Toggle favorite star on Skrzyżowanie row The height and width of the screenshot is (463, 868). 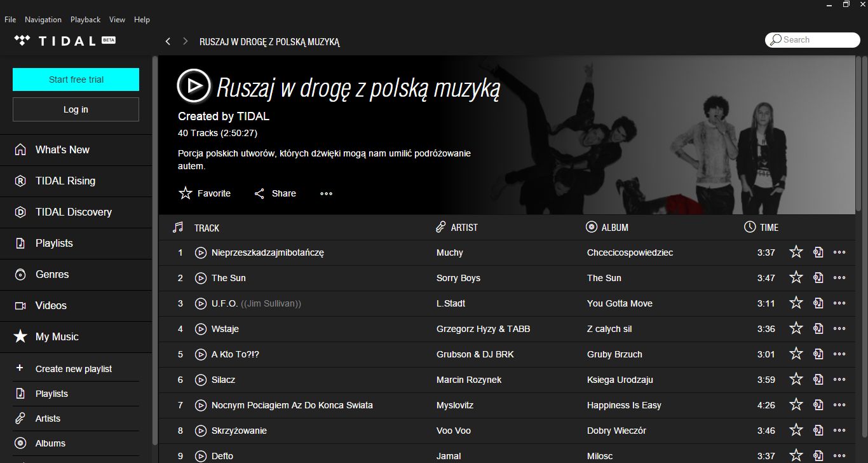click(796, 430)
